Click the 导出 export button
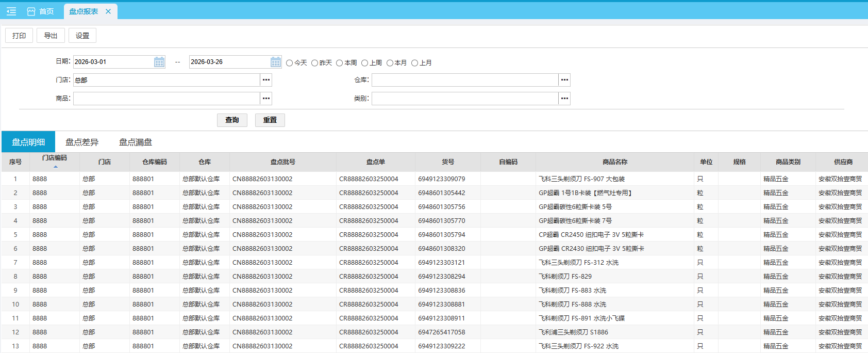868x353 pixels. point(51,36)
